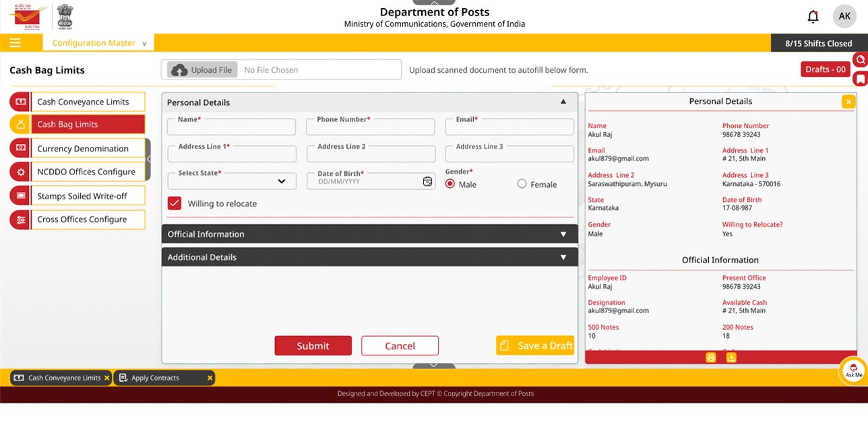Click the red bookmark icon

(x=860, y=79)
